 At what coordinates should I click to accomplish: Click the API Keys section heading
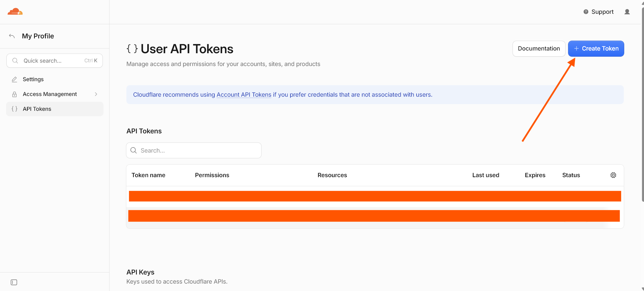[x=140, y=272]
